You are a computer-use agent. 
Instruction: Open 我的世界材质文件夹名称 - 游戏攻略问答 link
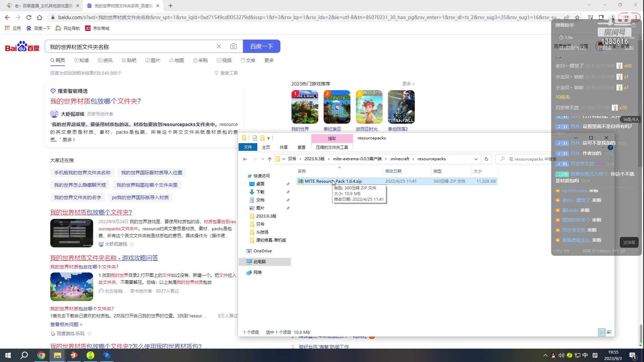pos(104,258)
